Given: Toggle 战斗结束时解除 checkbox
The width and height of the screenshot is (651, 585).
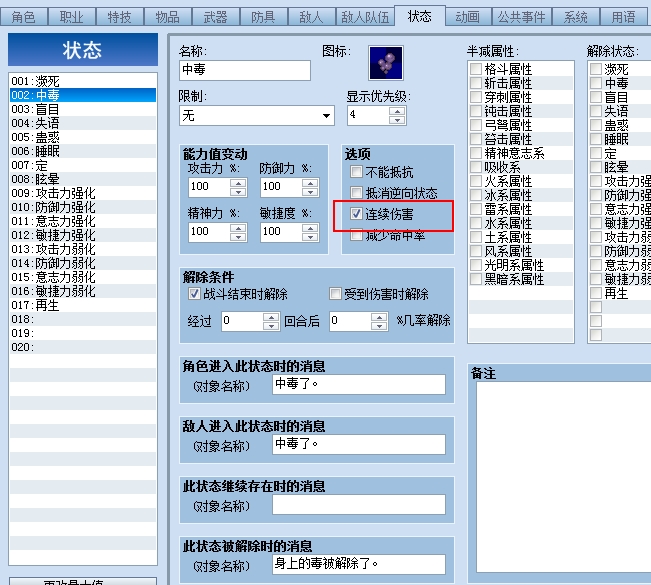Looking at the screenshot, I should pos(194,294).
